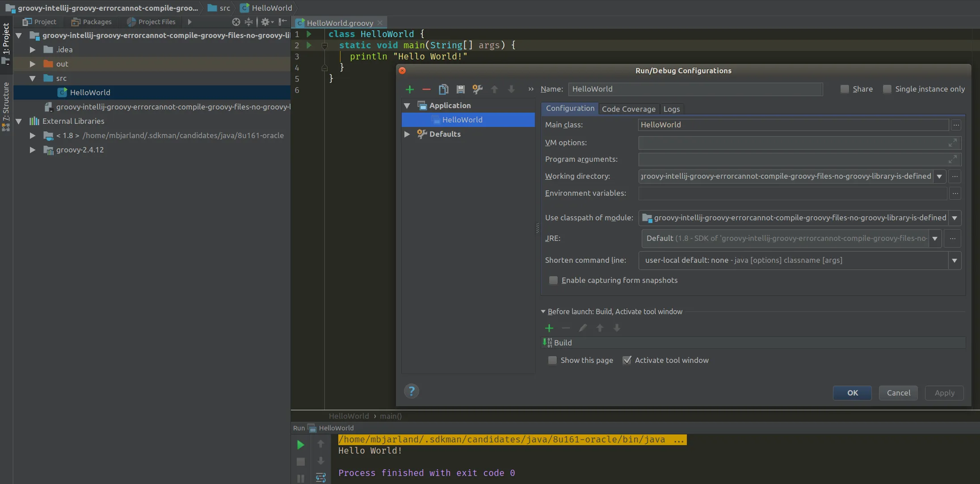
Task: Expand the out folder in project tree
Action: pyautogui.click(x=33, y=64)
